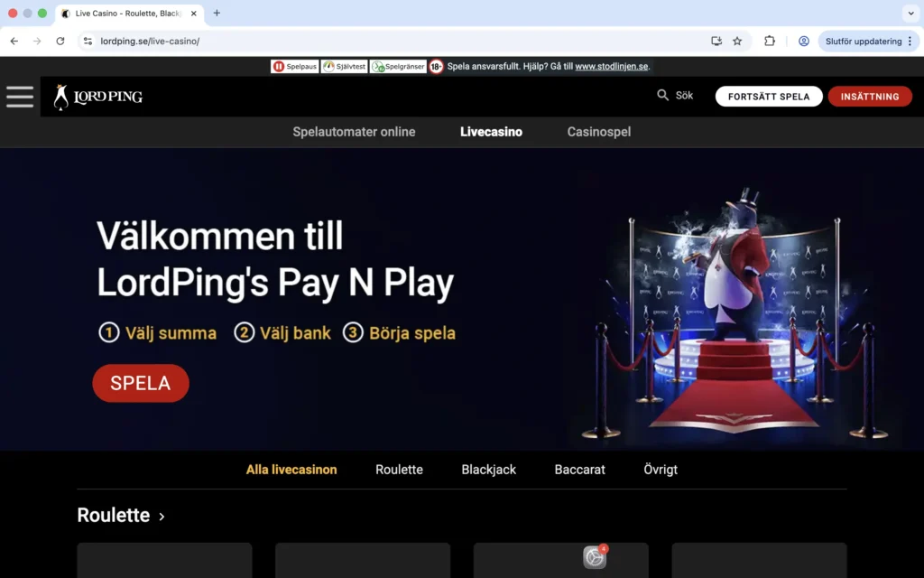This screenshot has width=924, height=578.
Task: Select the Baccarat filter tab
Action: pos(578,470)
